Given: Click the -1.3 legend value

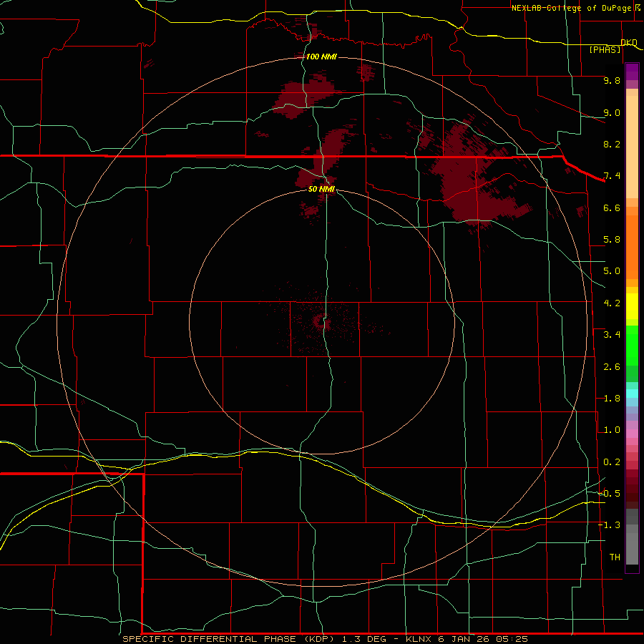Looking at the screenshot, I should pos(610,525).
